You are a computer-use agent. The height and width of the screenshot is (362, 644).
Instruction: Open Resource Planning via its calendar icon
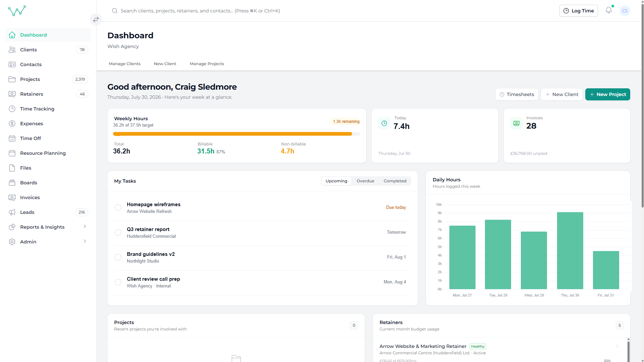pyautogui.click(x=12, y=153)
